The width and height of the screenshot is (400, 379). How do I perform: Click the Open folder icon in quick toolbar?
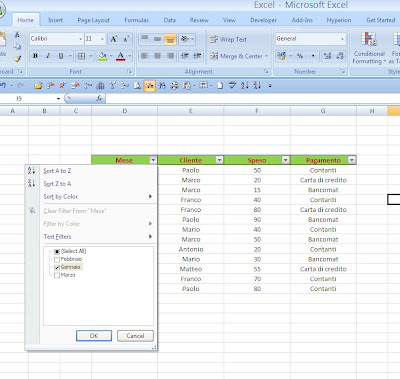pos(38,86)
